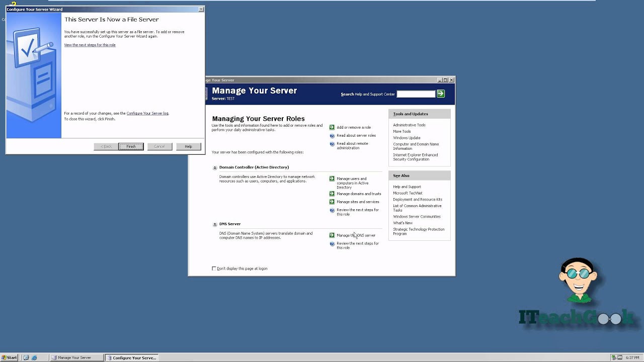Image resolution: width=644 pixels, height=362 pixels.
Task: Open Review the next steps under Domain Controller
Action: [x=358, y=212]
